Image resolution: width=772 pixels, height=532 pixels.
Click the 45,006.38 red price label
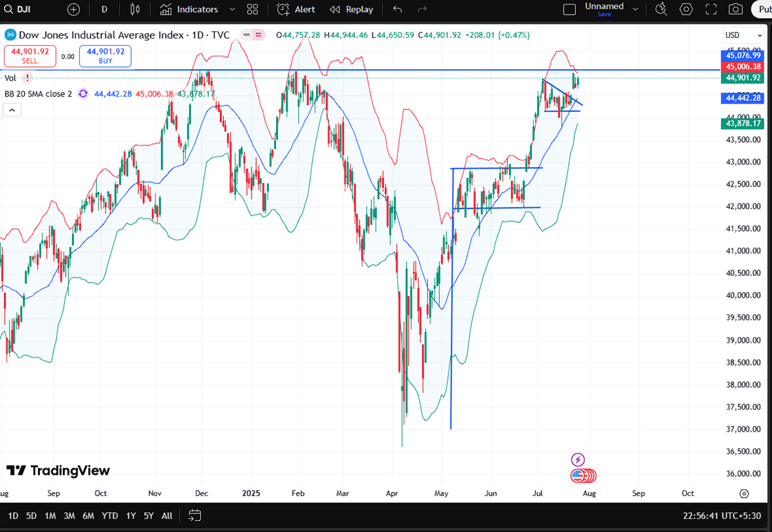tap(744, 66)
